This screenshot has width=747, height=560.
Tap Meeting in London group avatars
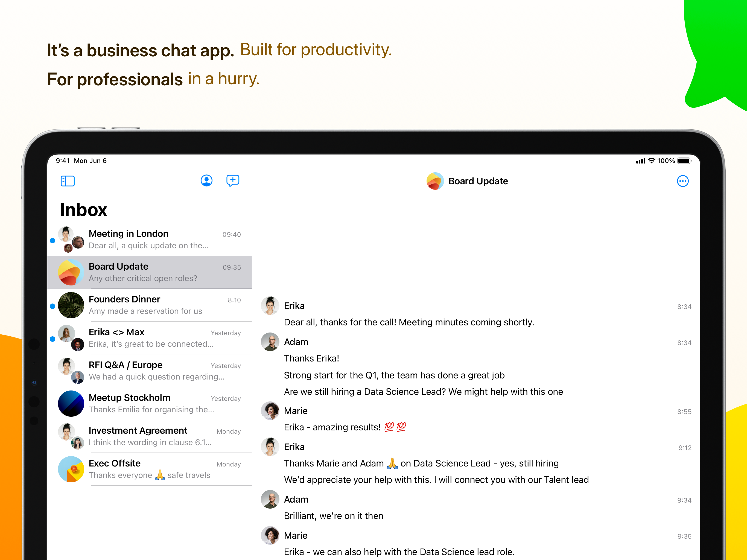[x=71, y=240]
